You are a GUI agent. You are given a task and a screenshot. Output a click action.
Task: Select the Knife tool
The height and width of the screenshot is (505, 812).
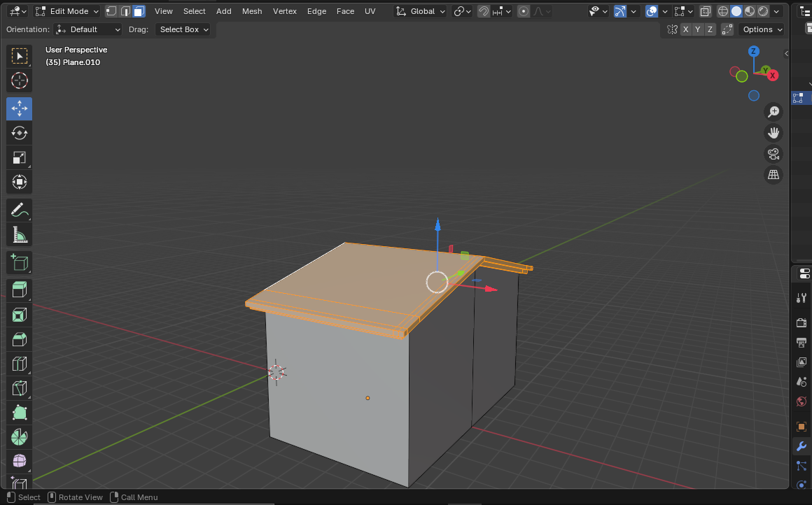tap(19, 388)
